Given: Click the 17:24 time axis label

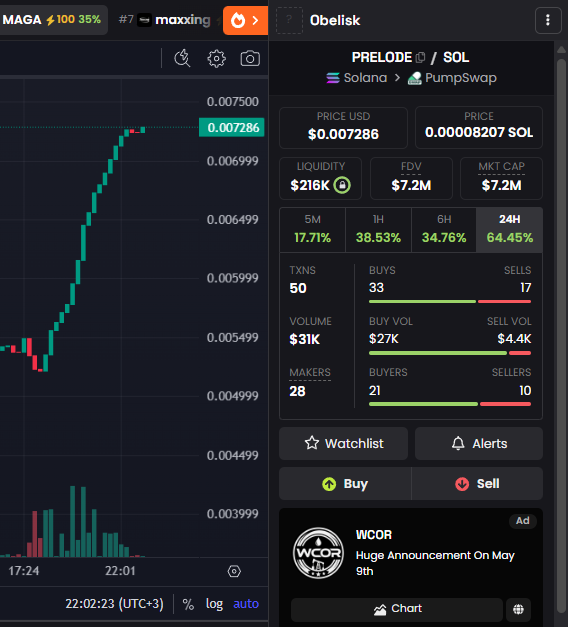Looking at the screenshot, I should 24,571.
